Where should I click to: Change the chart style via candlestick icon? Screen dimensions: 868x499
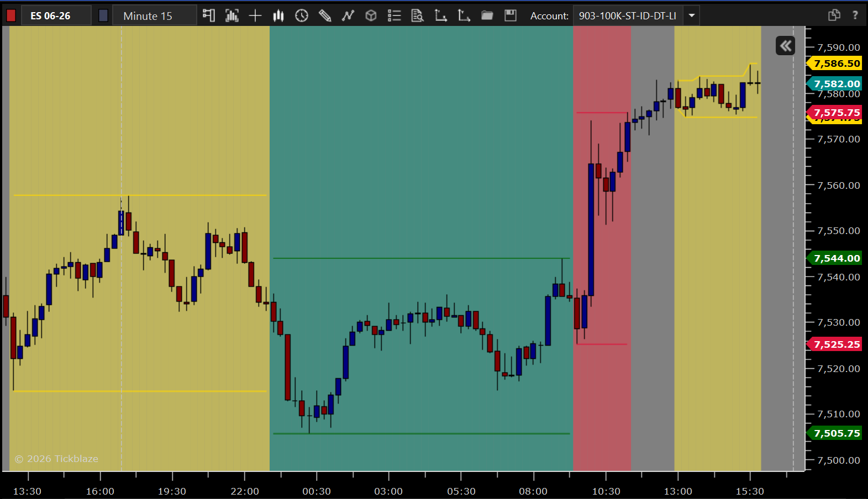pos(278,15)
